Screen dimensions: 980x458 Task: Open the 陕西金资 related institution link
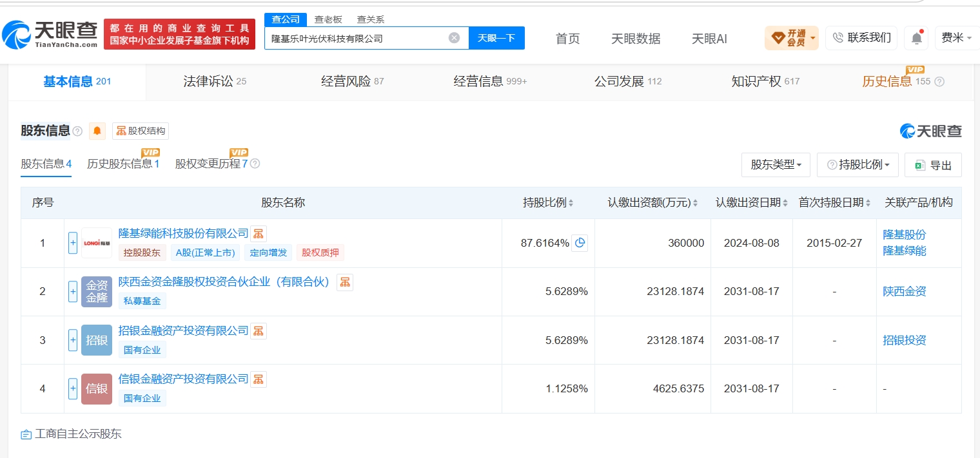[x=904, y=292]
